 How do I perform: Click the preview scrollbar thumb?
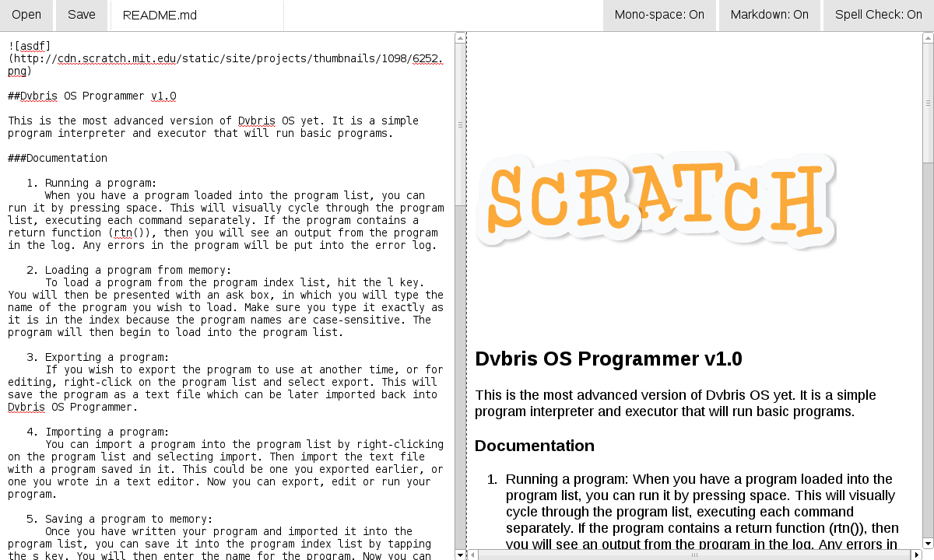coord(928,101)
